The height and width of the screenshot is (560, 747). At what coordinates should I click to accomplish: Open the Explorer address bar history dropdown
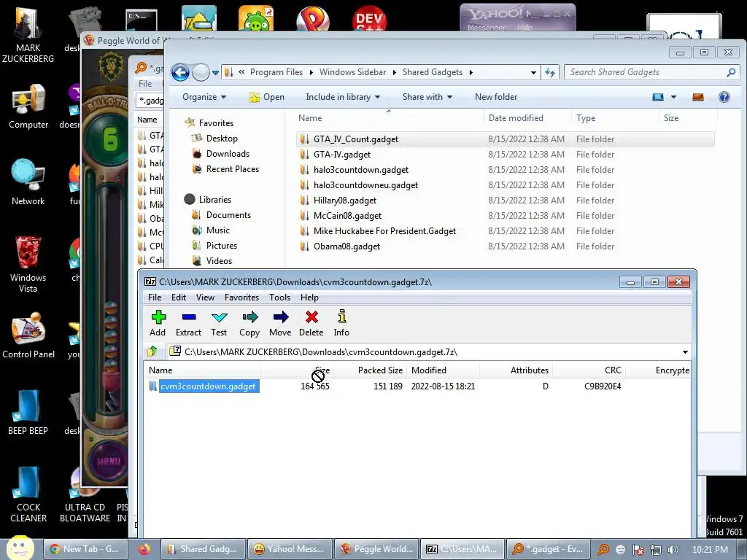pos(533,72)
